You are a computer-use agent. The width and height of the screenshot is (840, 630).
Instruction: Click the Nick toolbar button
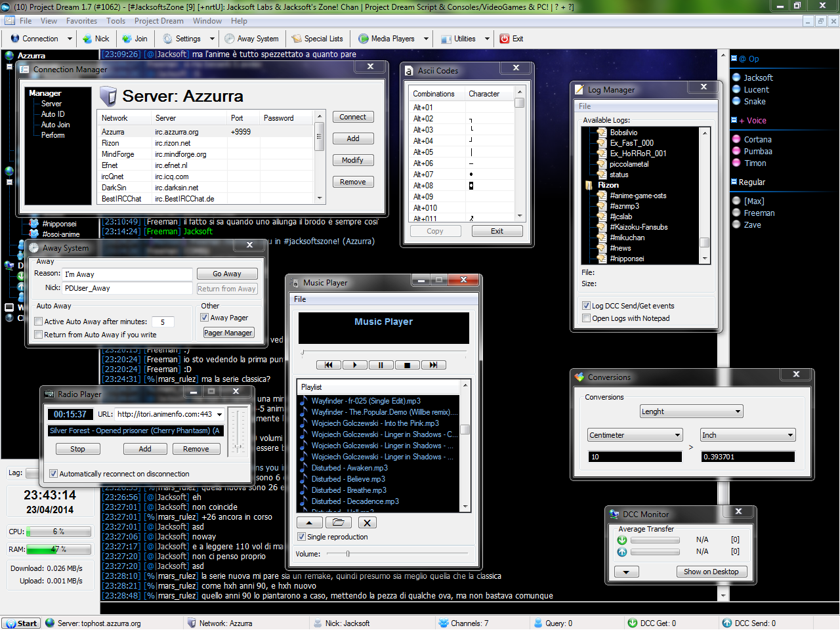pyautogui.click(x=96, y=39)
